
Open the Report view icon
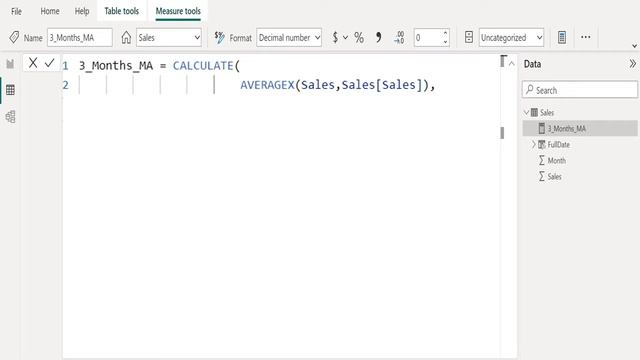click(x=10, y=64)
